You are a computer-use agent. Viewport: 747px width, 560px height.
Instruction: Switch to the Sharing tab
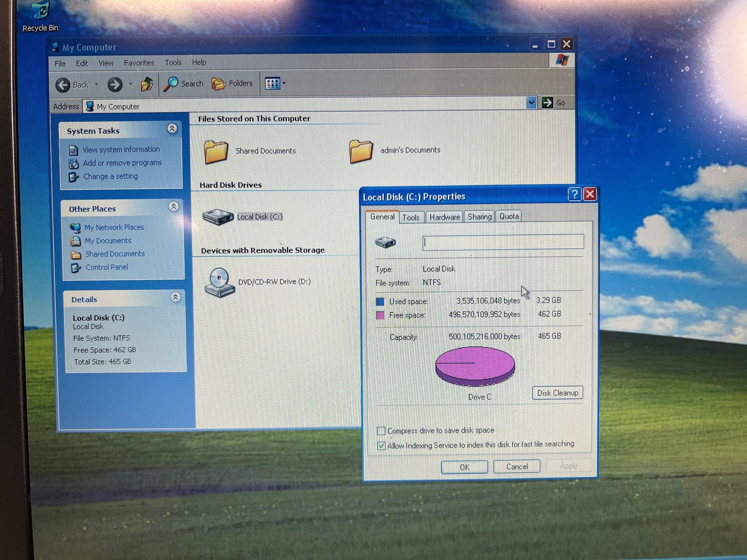pyautogui.click(x=479, y=217)
